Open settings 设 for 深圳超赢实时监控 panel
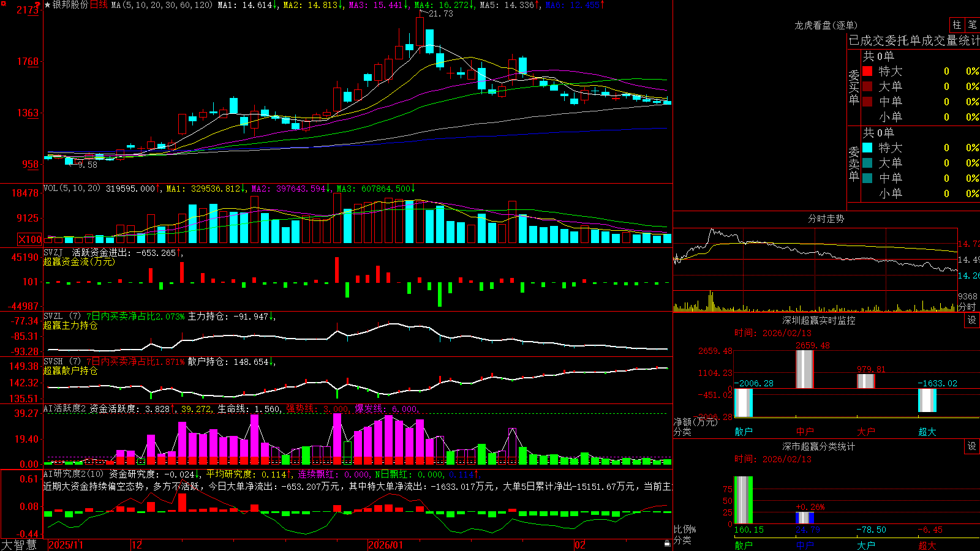Screen dimensions: 980x551 [x=972, y=320]
